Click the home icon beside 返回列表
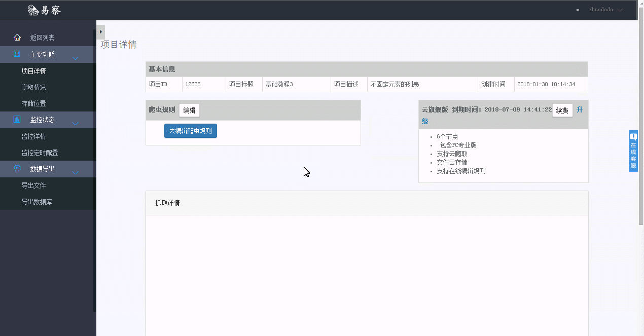Screen dimensions: 644x336 point(17,38)
